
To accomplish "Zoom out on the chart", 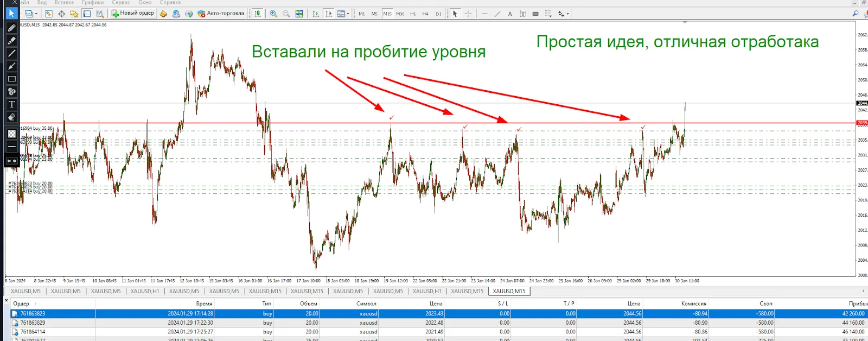I will pos(286,14).
